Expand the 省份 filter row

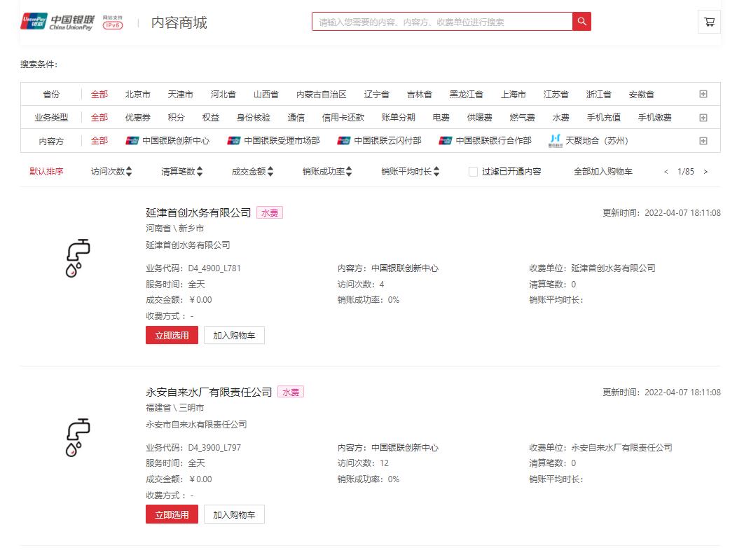point(703,93)
